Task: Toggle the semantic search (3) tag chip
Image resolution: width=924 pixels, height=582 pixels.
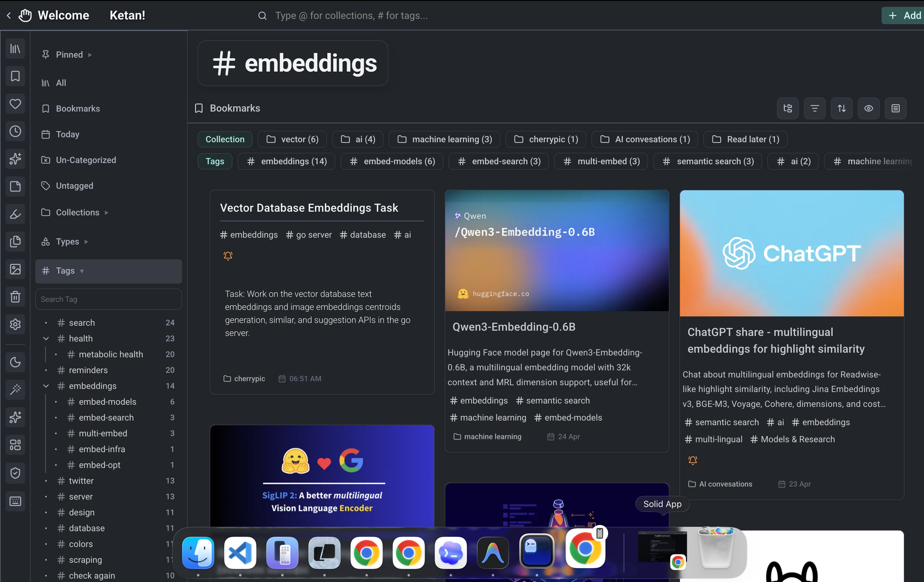Action: point(708,161)
